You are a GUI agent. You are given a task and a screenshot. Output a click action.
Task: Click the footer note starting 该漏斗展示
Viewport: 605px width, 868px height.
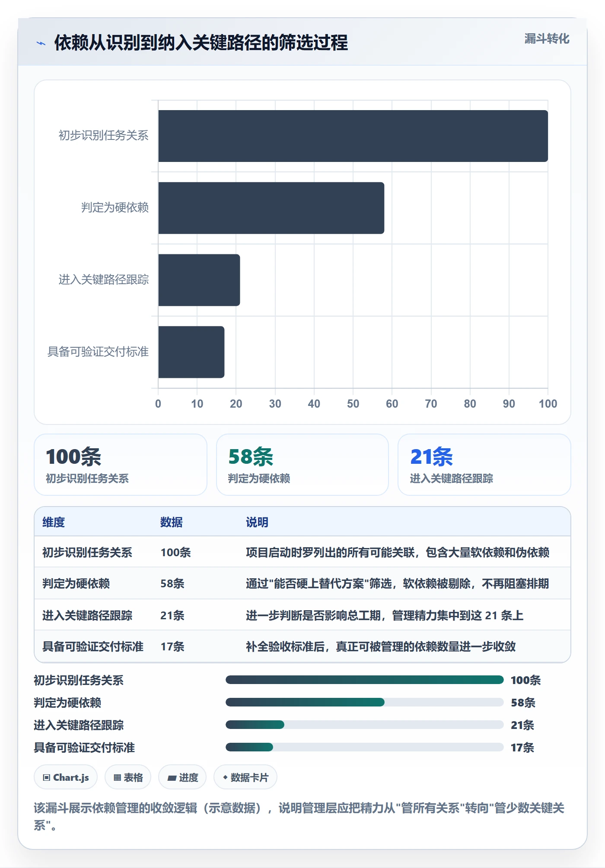[x=299, y=817]
